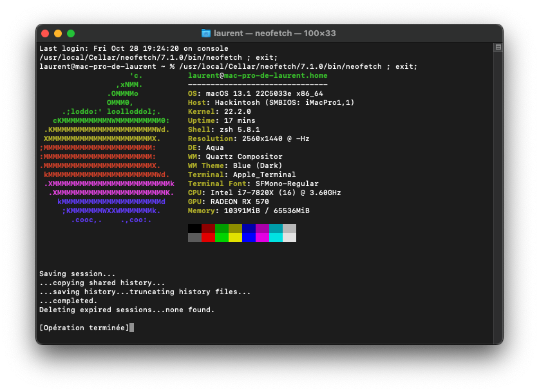Click the bright cyan color block
Viewport: 539px width, 392px height.
point(276,238)
